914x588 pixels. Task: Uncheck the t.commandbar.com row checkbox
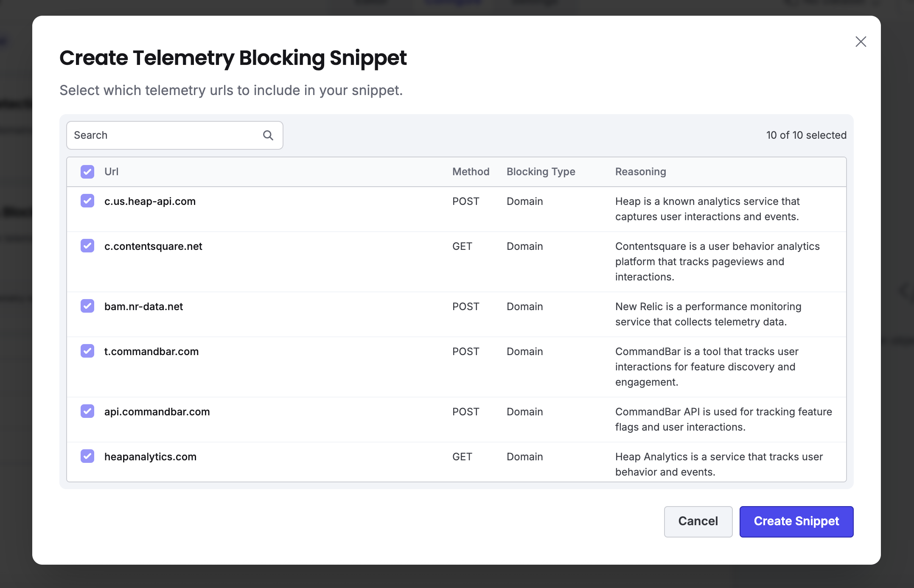pyautogui.click(x=87, y=351)
